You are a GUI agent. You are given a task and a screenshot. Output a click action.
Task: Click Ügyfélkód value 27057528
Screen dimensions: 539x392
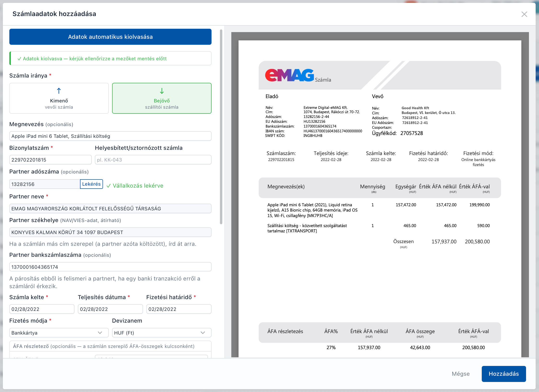412,133
